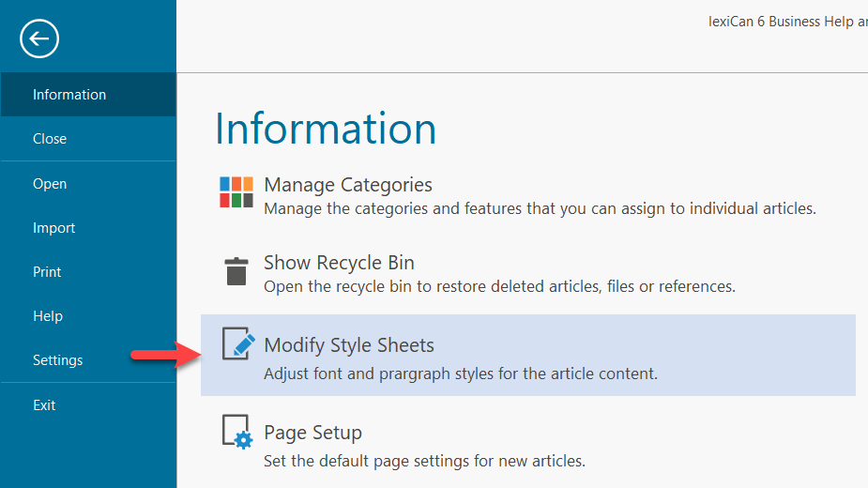Viewport: 868px width, 488px height.
Task: Click the pencil Modify Style Sheets icon
Action: click(237, 344)
